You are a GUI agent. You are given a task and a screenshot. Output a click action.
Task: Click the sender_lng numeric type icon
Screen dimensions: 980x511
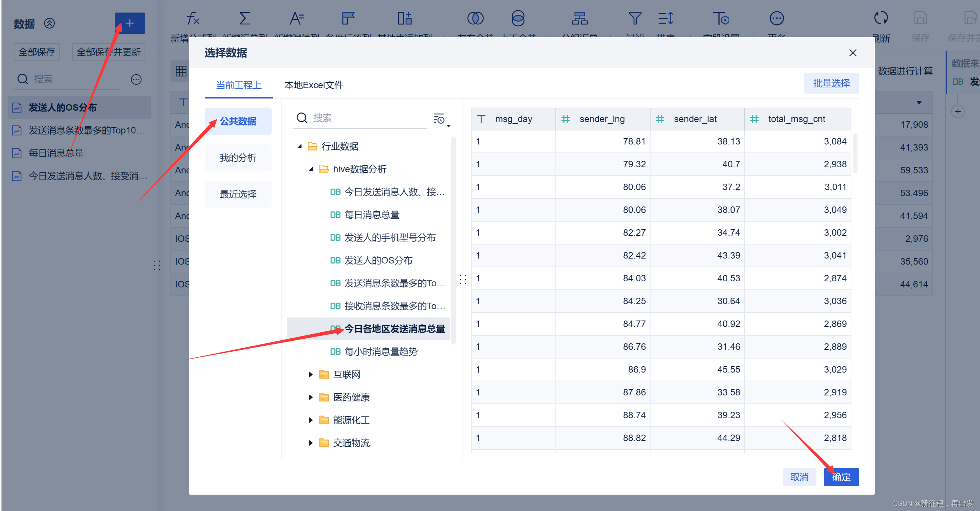566,119
